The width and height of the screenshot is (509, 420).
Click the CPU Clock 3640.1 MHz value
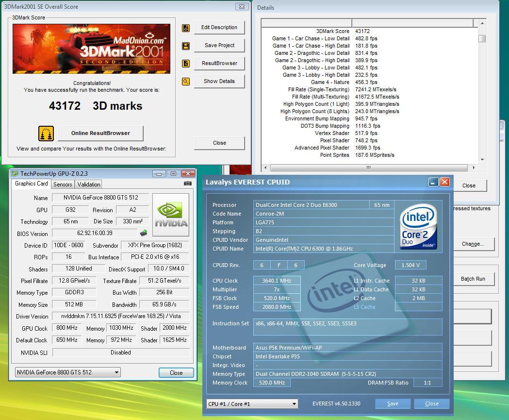click(277, 281)
